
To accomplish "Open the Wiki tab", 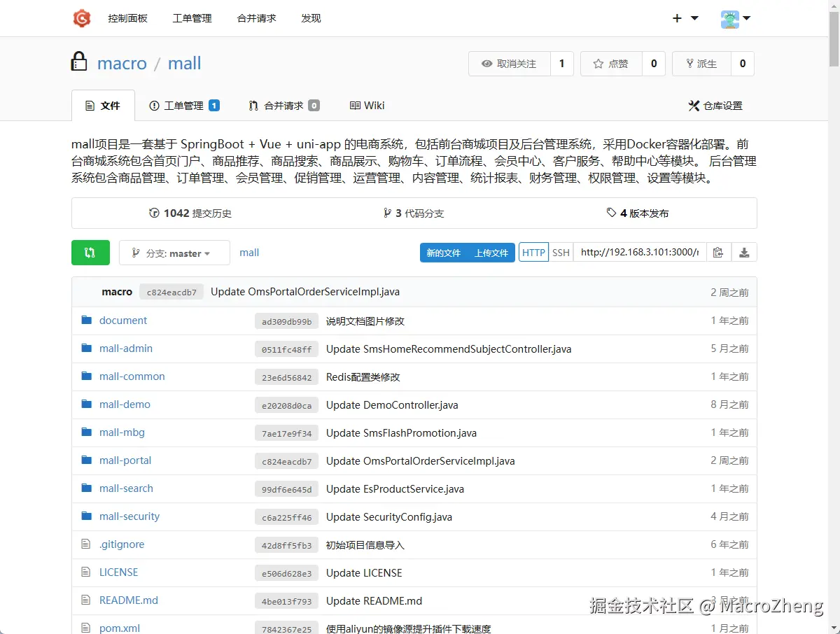I will [367, 106].
